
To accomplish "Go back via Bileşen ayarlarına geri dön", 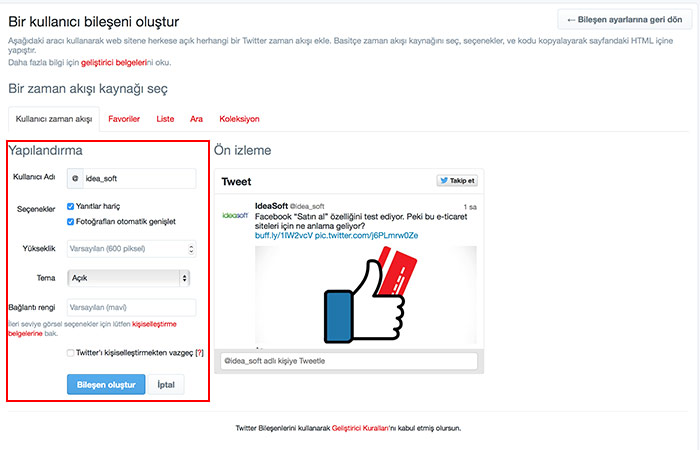I will click(x=625, y=20).
